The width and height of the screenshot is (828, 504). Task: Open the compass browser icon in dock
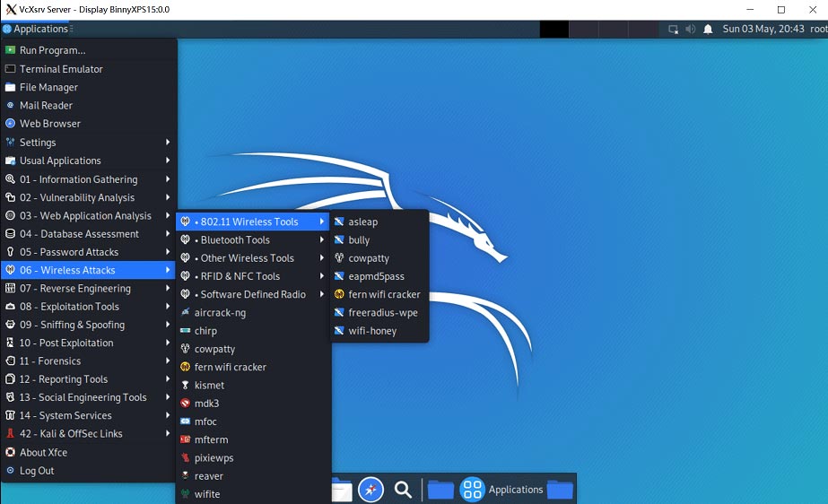(x=370, y=490)
